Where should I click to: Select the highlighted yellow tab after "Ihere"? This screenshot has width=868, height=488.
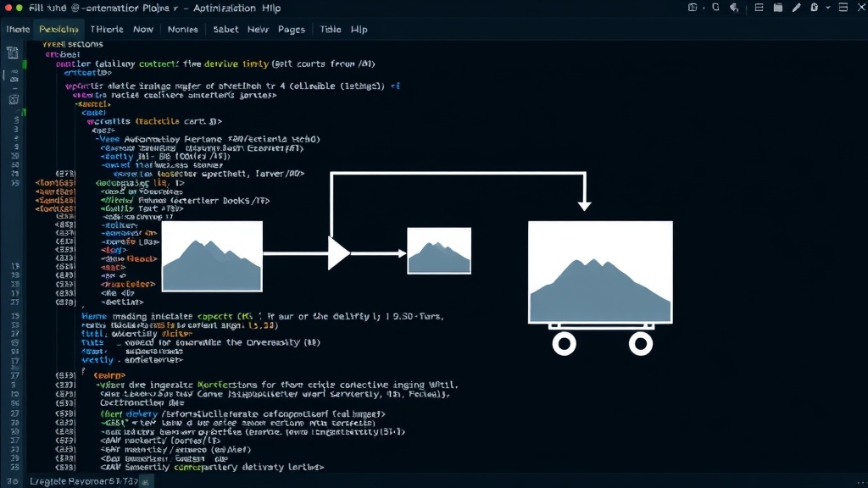(x=58, y=30)
